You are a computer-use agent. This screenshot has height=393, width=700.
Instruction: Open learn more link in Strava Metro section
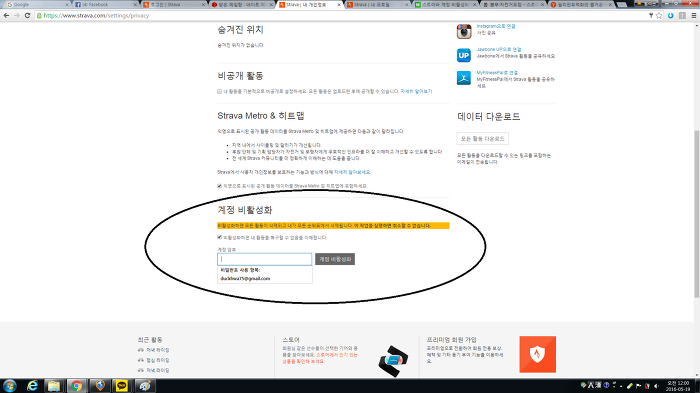pyautogui.click(x=352, y=172)
